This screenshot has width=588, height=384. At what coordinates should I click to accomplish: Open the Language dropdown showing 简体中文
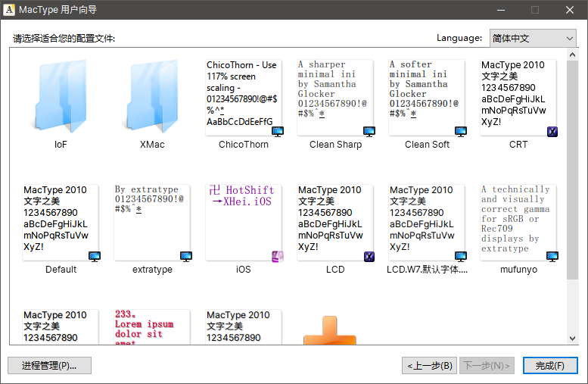pos(533,39)
